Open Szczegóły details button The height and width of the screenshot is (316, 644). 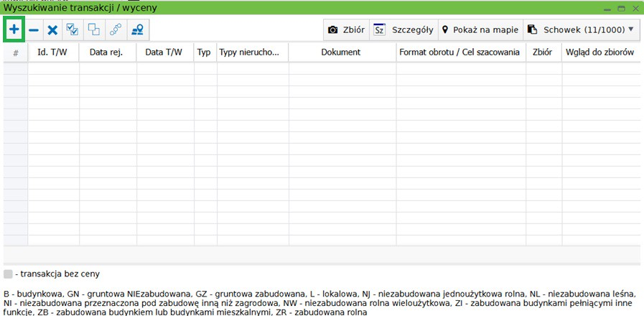403,30
